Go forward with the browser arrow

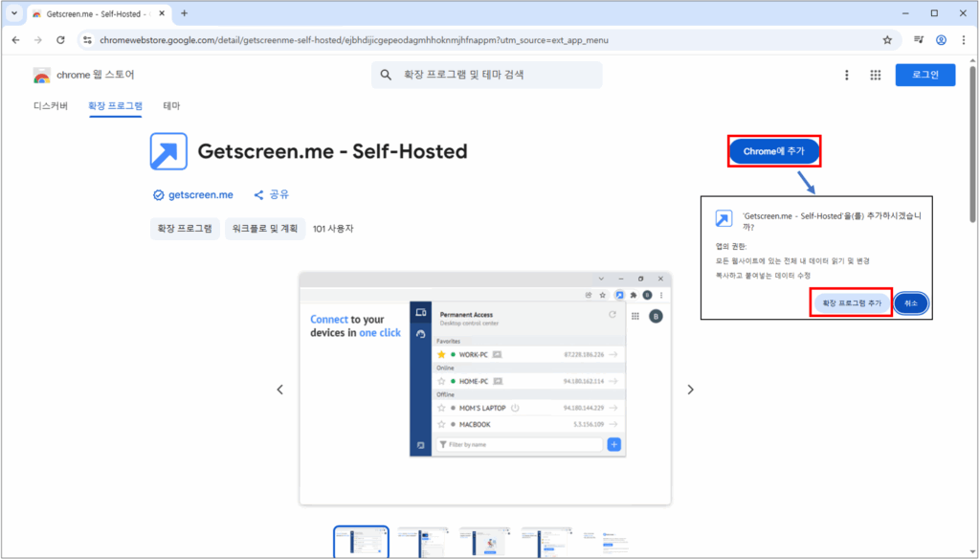click(x=38, y=40)
